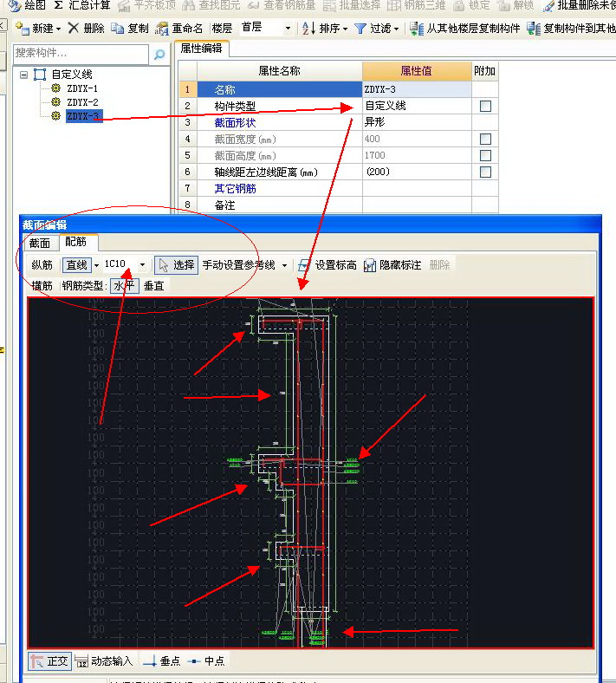Screen dimensions: 616x683
Task: Click the 汇总计算 sigma icon
Action: 58,5
